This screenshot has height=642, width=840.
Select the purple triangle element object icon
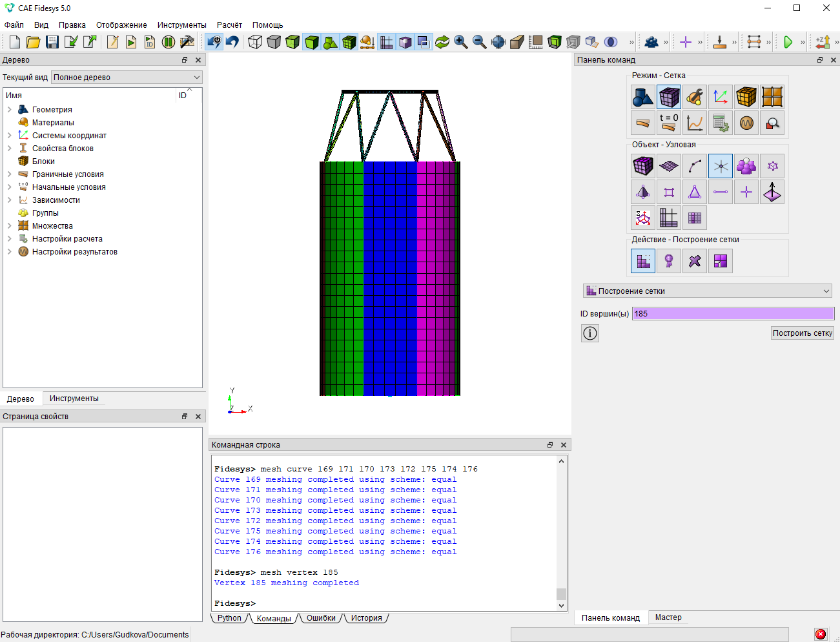[x=695, y=192]
